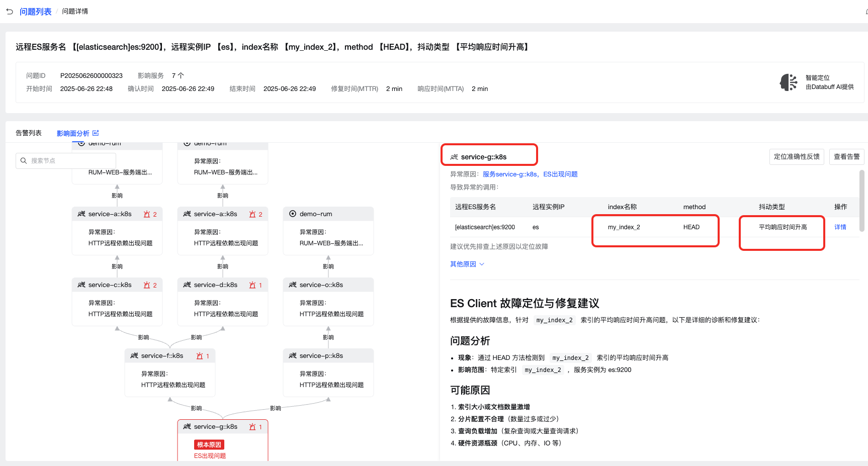
Task: Click the 查看告警 button
Action: [x=846, y=157]
